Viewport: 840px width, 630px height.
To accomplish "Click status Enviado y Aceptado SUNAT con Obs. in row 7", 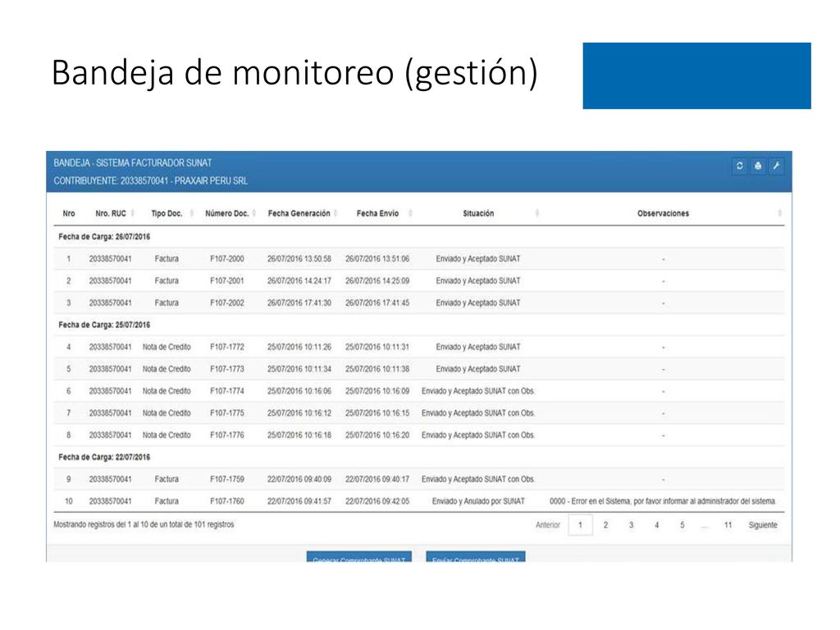I will click(478, 413).
